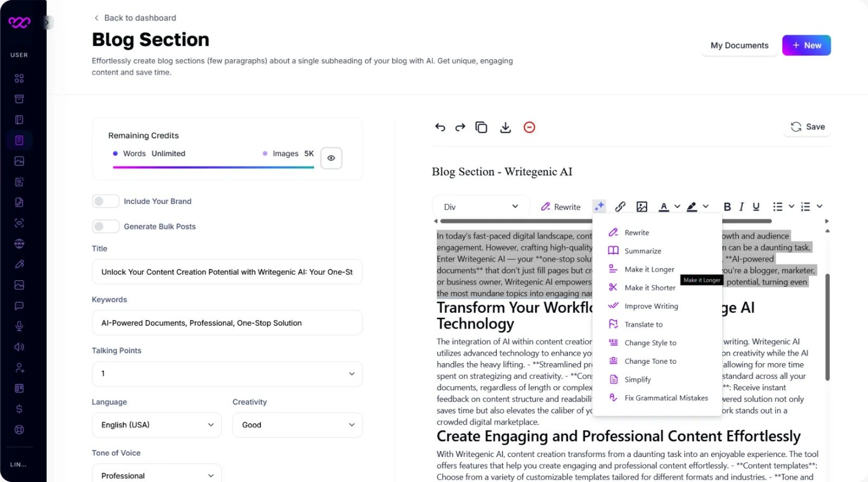Go Back to dashboard
Image resolution: width=868 pixels, height=482 pixels.
tap(135, 18)
